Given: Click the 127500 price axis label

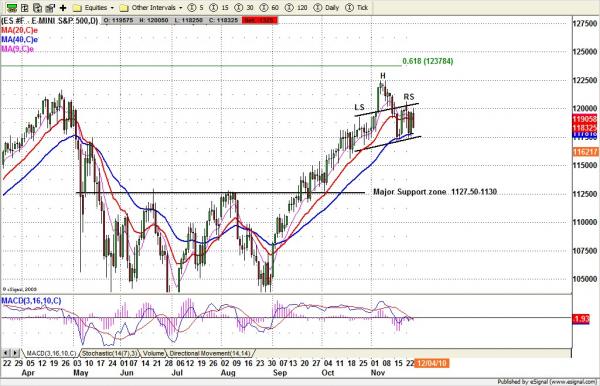Looking at the screenshot, I should (585, 24).
